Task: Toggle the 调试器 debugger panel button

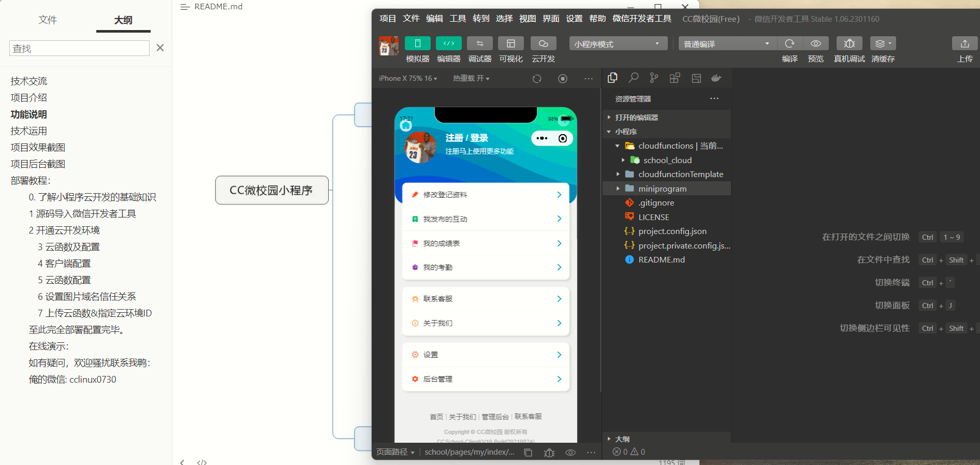Action: coord(479,43)
